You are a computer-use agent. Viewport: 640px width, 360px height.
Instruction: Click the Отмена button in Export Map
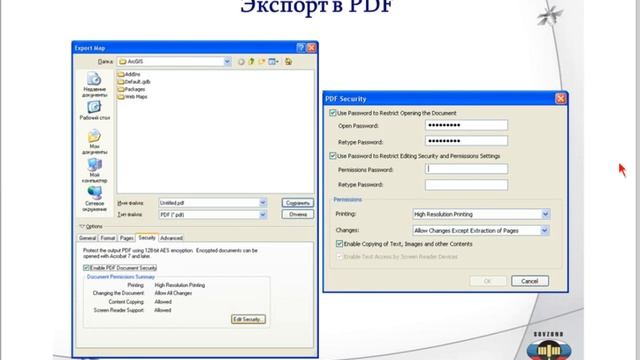click(298, 214)
